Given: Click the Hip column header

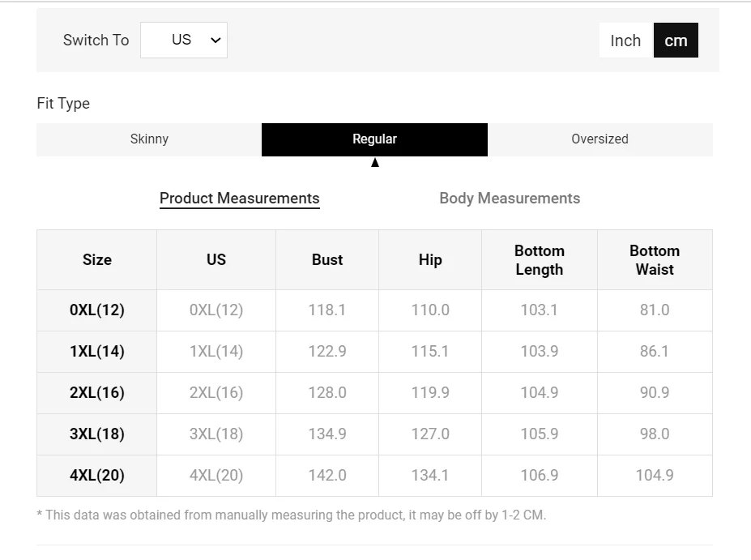Looking at the screenshot, I should pos(430,260).
